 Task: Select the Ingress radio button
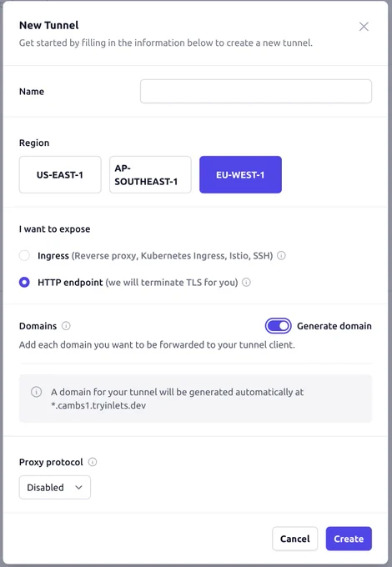(x=24, y=256)
